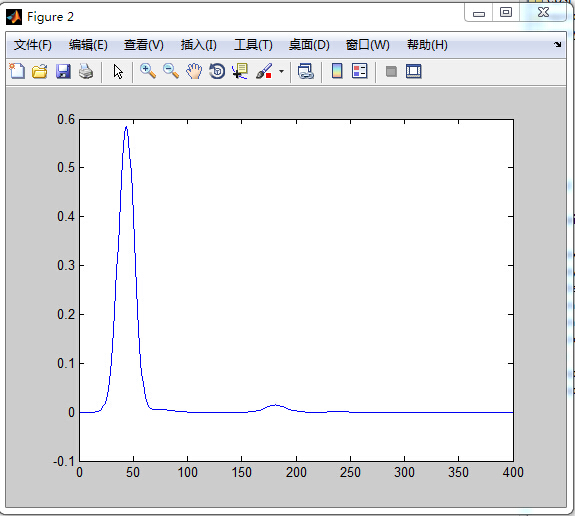This screenshot has width=575, height=516.
Task: Open the 文件(F) menu
Action: tap(33, 45)
